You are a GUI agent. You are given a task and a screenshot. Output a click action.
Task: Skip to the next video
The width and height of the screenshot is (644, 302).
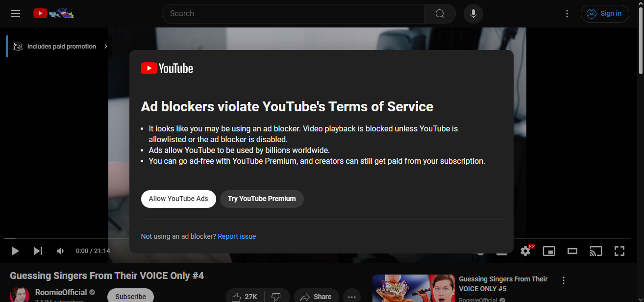tap(38, 251)
